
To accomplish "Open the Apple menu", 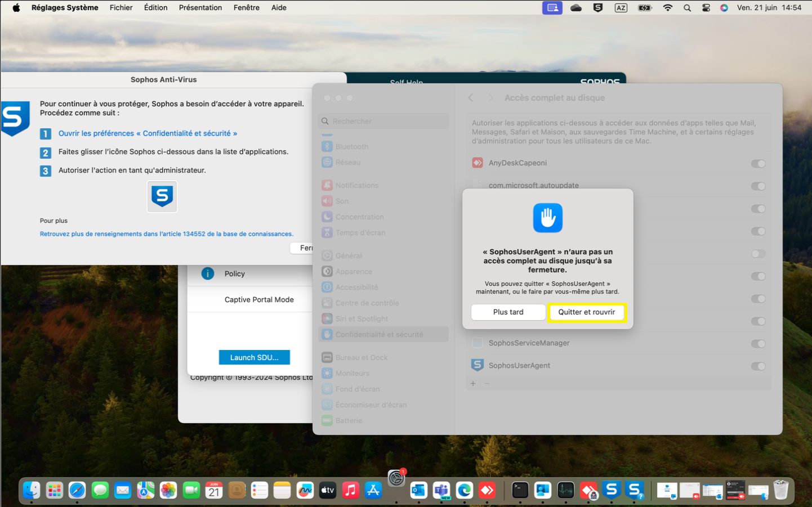I will 16,8.
